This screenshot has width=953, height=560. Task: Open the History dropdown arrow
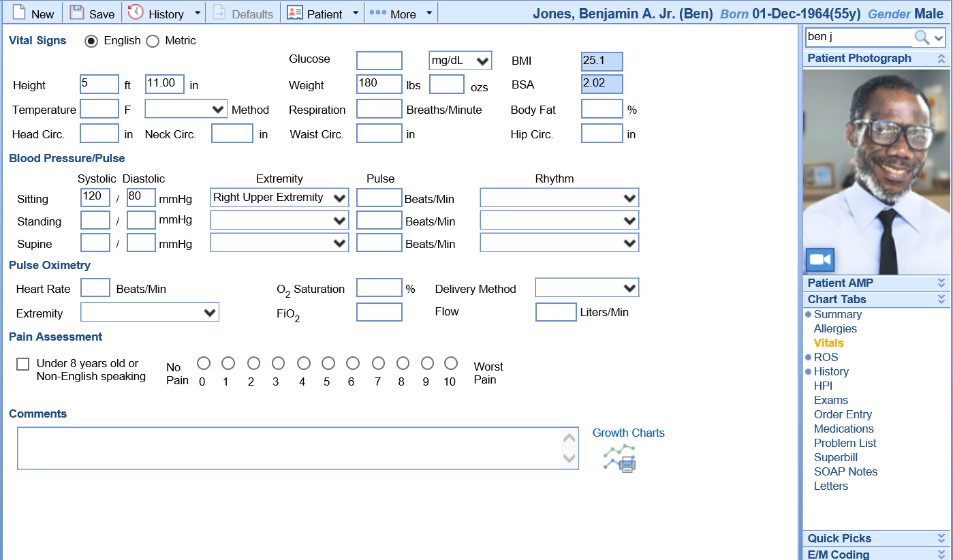point(198,13)
